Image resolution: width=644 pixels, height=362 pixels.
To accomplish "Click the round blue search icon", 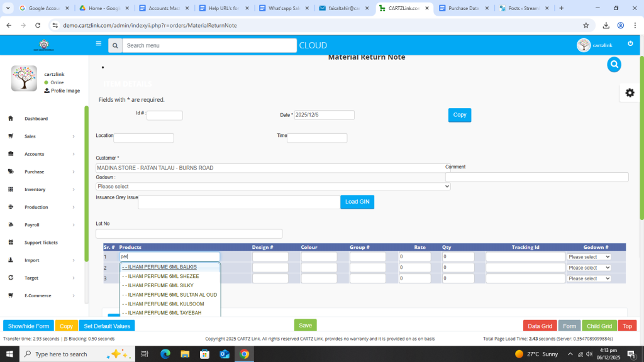I will click(x=614, y=64).
